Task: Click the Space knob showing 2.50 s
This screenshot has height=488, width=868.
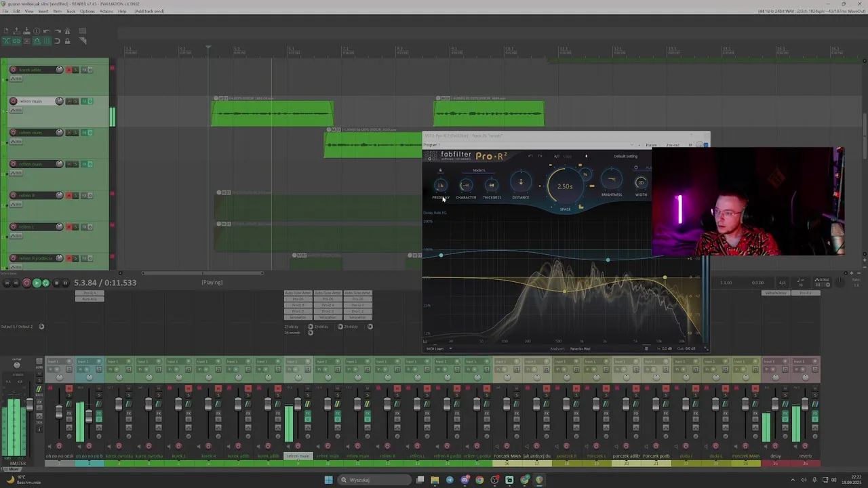Action: [565, 186]
